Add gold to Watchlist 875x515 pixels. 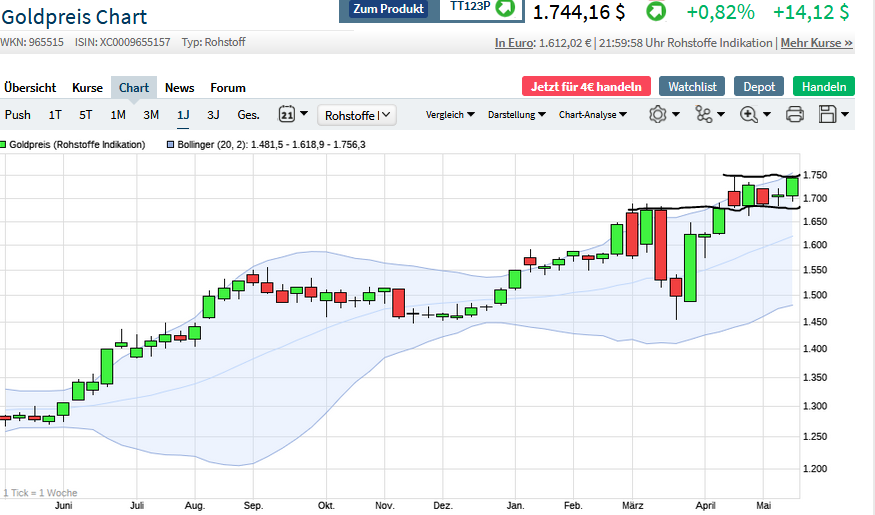(x=692, y=87)
